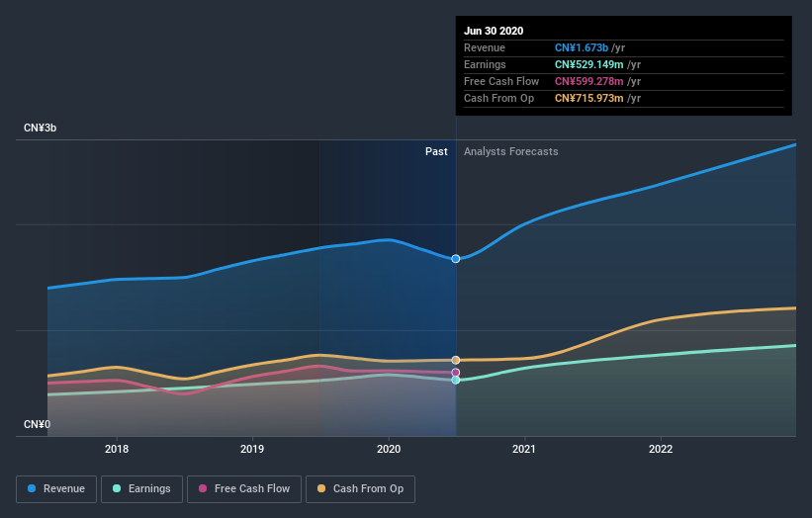Click the Free Cash Flow tooltip row label

(501, 81)
